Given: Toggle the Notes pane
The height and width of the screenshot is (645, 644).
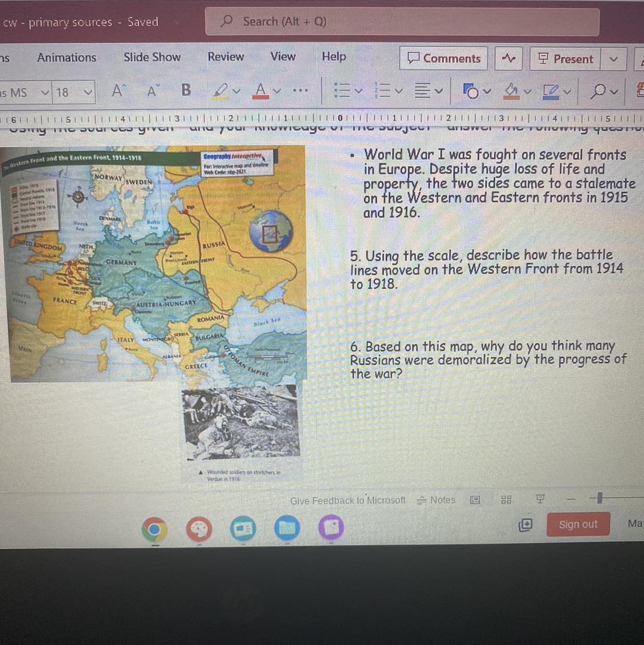Looking at the screenshot, I should (x=436, y=500).
